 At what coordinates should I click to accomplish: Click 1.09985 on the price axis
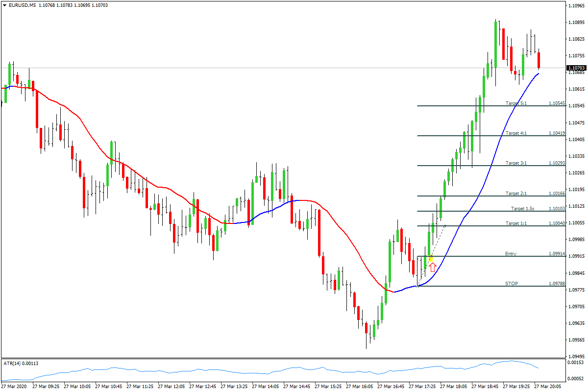click(x=576, y=240)
